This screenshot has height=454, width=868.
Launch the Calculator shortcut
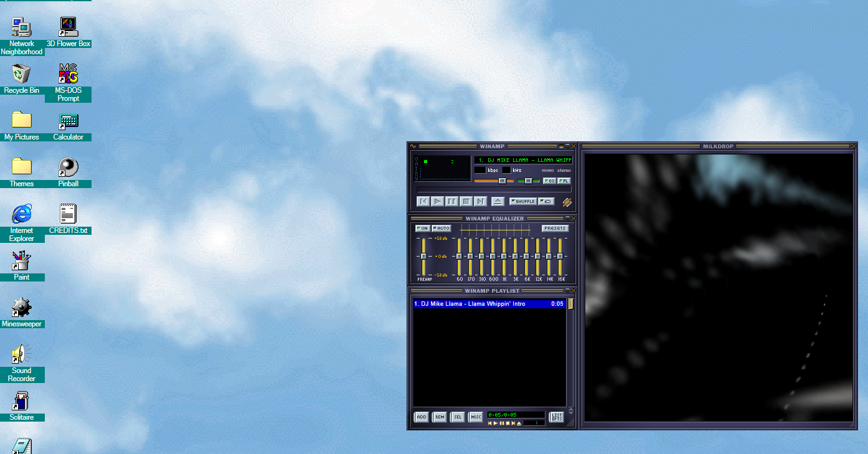[x=68, y=126]
